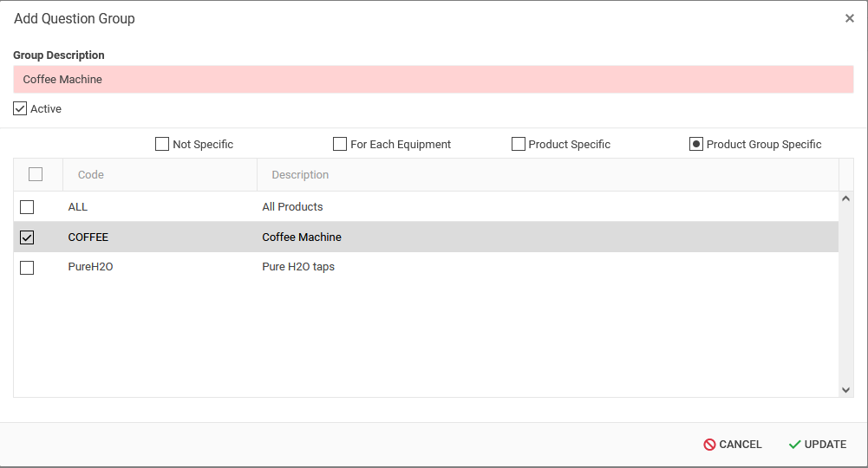868x468 pixels.
Task: Select the Pure H2O taps row
Action: [298, 267]
